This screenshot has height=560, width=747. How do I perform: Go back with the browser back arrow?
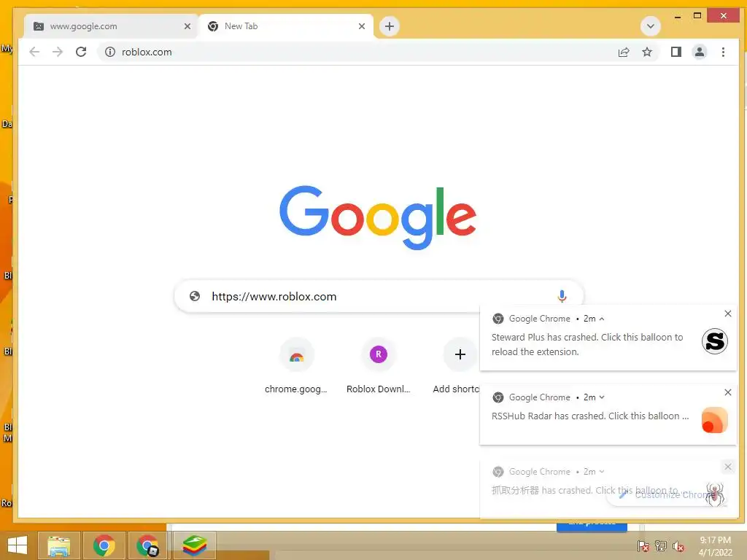[x=34, y=52]
